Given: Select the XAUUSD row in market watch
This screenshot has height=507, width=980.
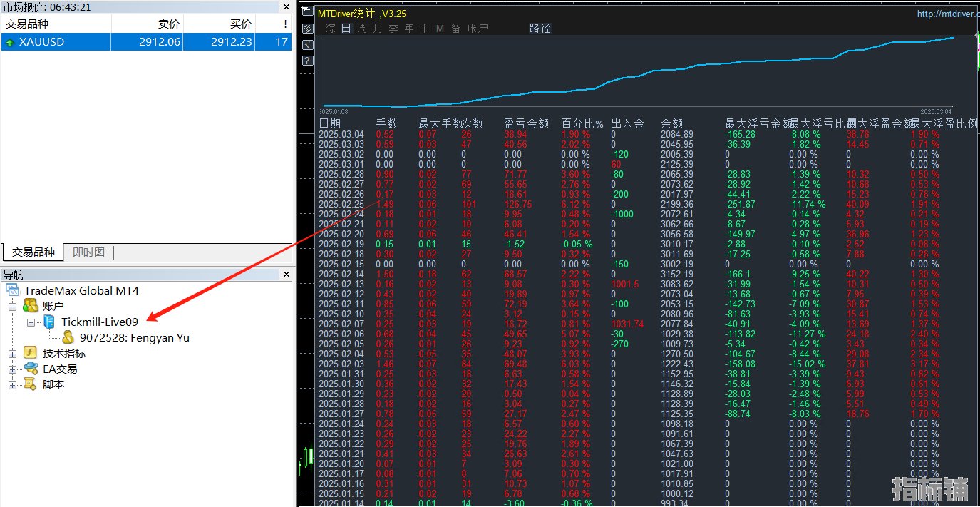Looking at the screenshot, I should click(146, 42).
